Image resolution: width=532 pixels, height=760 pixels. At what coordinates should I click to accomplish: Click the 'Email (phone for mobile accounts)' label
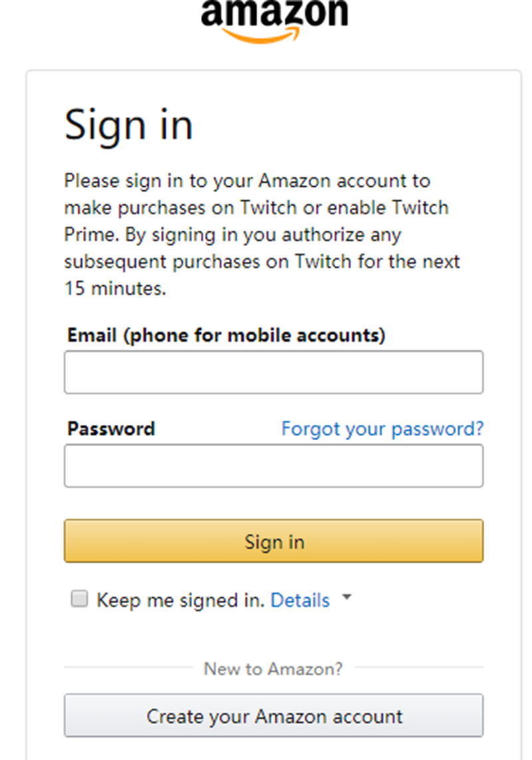coord(226,335)
